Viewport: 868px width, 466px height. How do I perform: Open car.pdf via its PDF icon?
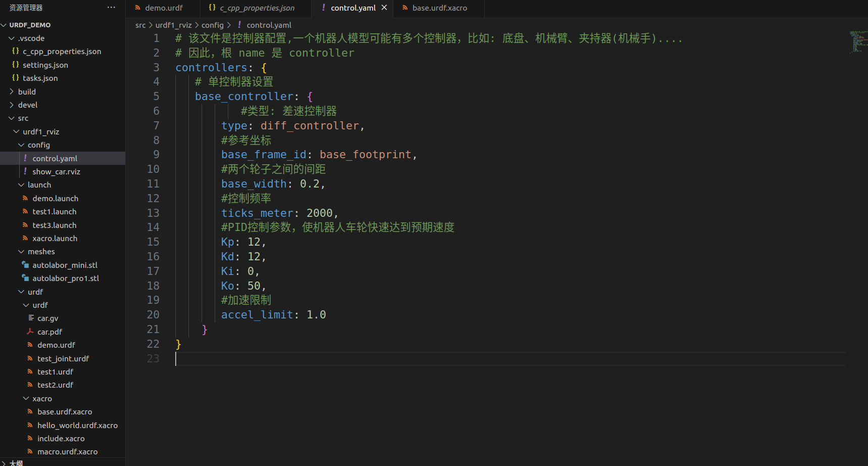30,332
